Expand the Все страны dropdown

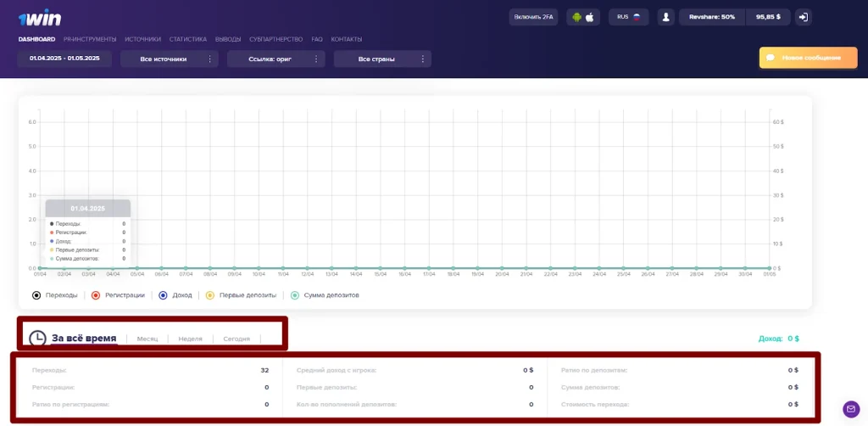coord(382,59)
